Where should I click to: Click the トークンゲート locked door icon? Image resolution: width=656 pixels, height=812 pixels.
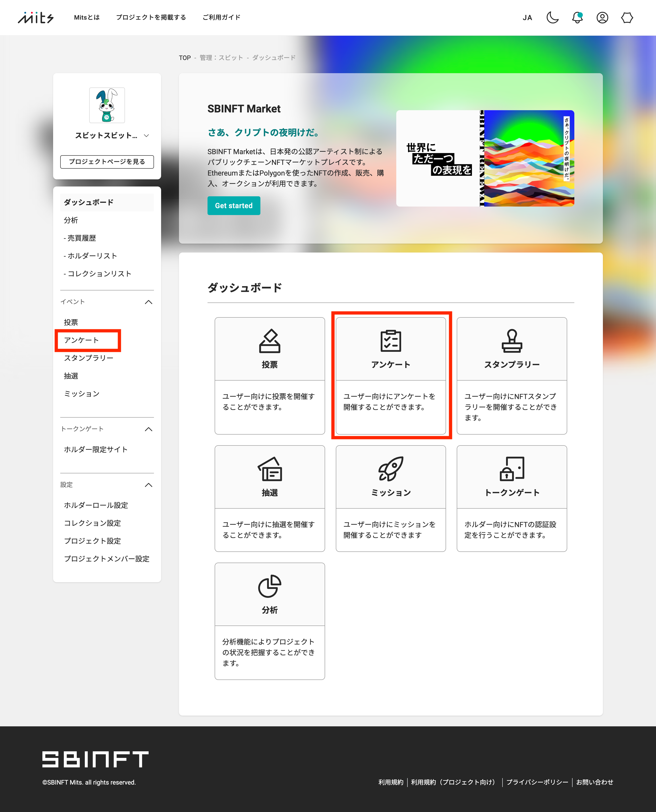(512, 469)
